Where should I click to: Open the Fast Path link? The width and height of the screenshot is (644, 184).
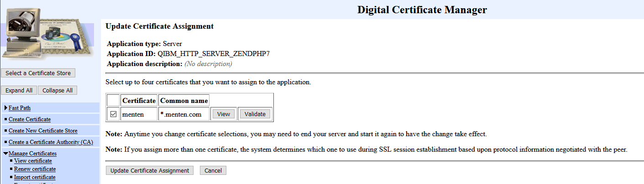(x=20, y=108)
